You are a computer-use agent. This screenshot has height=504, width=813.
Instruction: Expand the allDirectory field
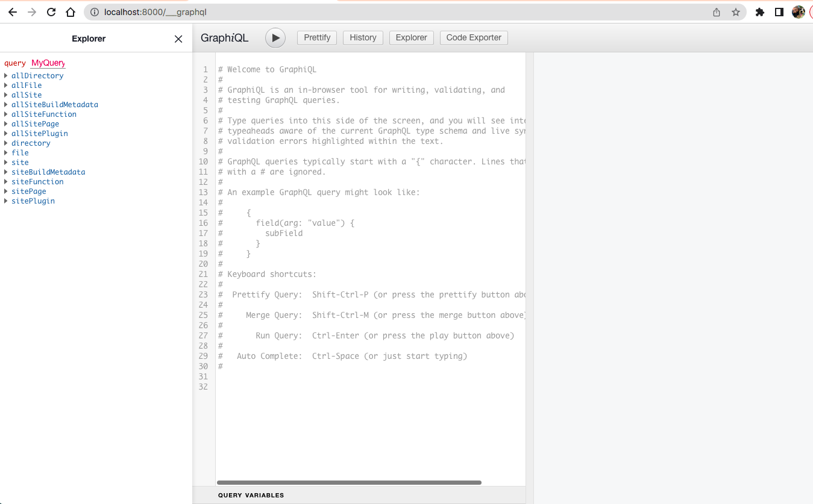click(37, 76)
